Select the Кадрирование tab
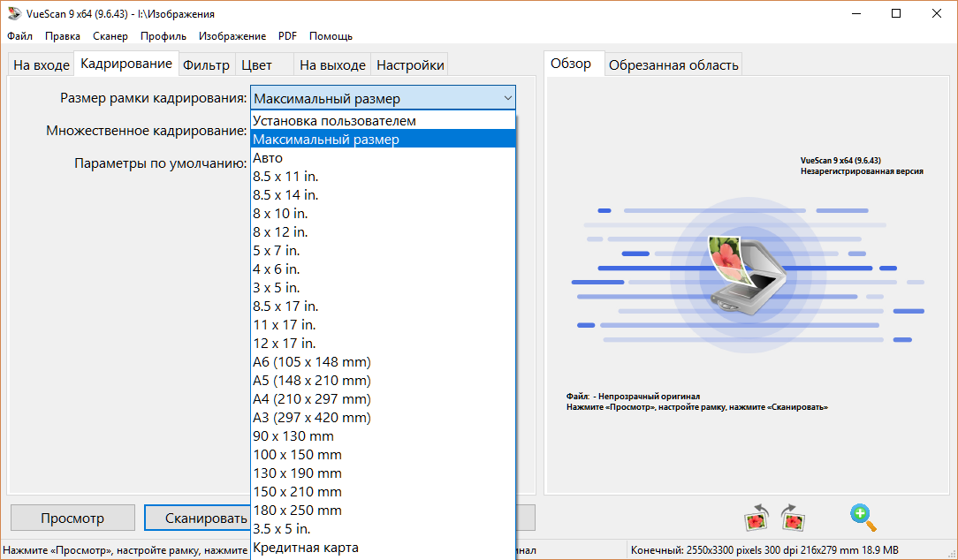 pos(125,64)
